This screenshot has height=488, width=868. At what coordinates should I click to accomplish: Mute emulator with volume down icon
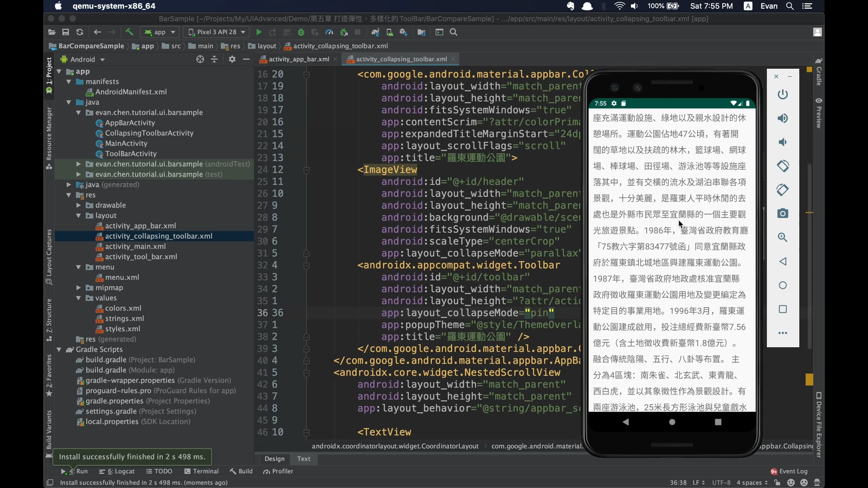click(x=783, y=142)
